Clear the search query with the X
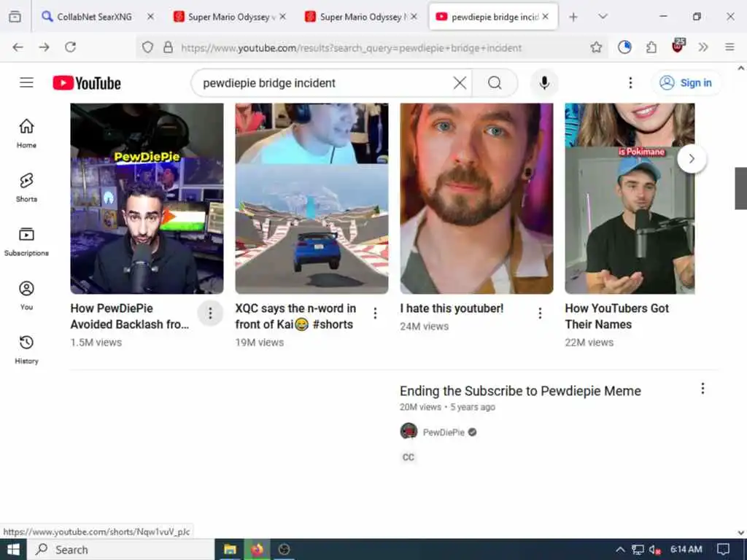The height and width of the screenshot is (560, 747). pos(460,83)
